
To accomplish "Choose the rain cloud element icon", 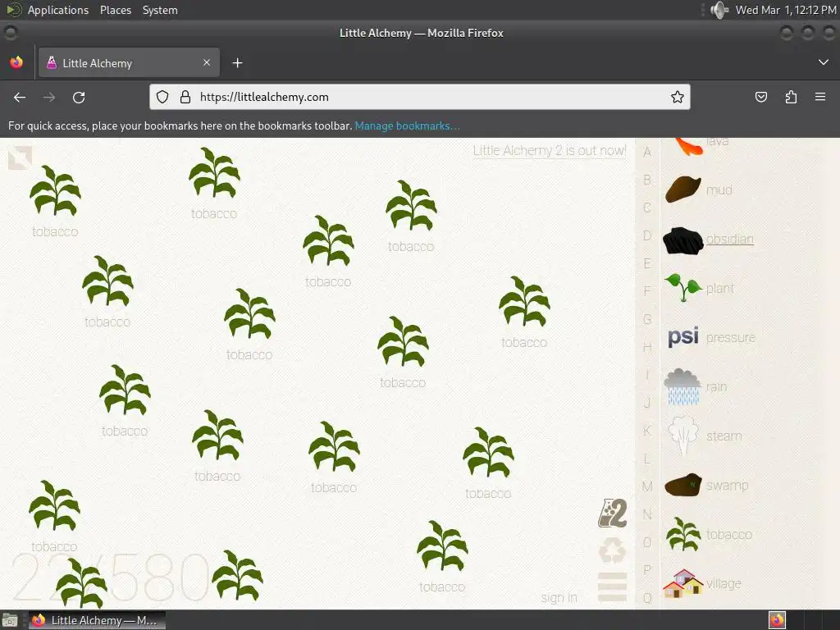I will point(682,386).
